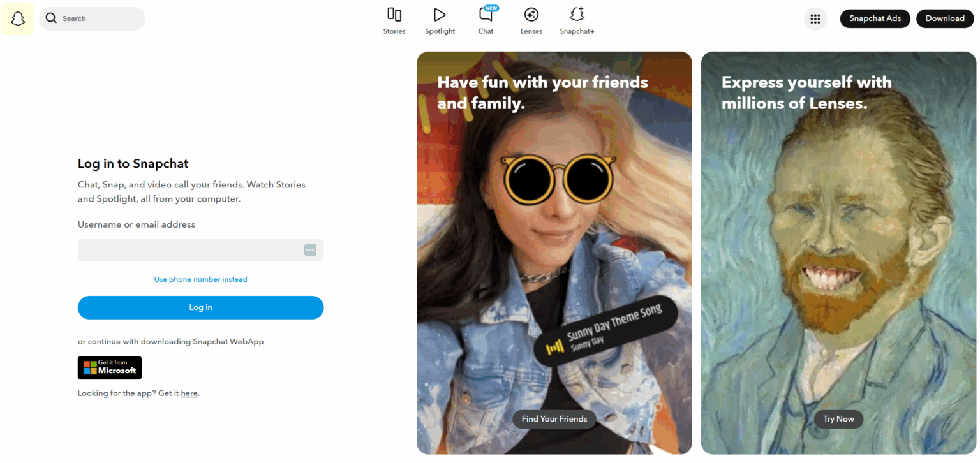Click the Log in button
This screenshot has height=463, width=980.
tap(200, 307)
